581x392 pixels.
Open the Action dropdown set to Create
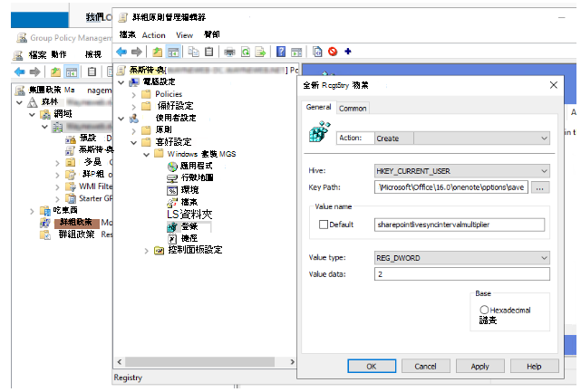point(462,139)
